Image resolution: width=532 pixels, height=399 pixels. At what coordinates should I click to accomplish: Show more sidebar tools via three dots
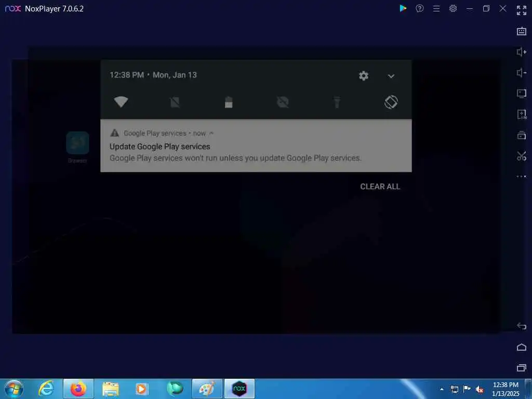522,177
